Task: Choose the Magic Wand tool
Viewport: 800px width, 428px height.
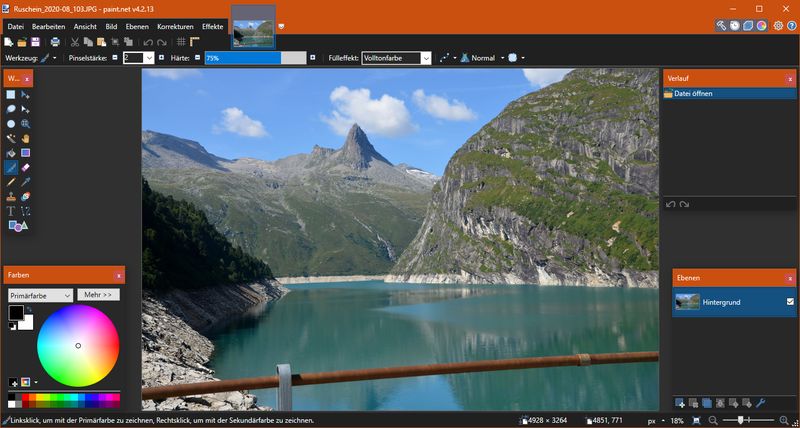Action: click(x=11, y=138)
